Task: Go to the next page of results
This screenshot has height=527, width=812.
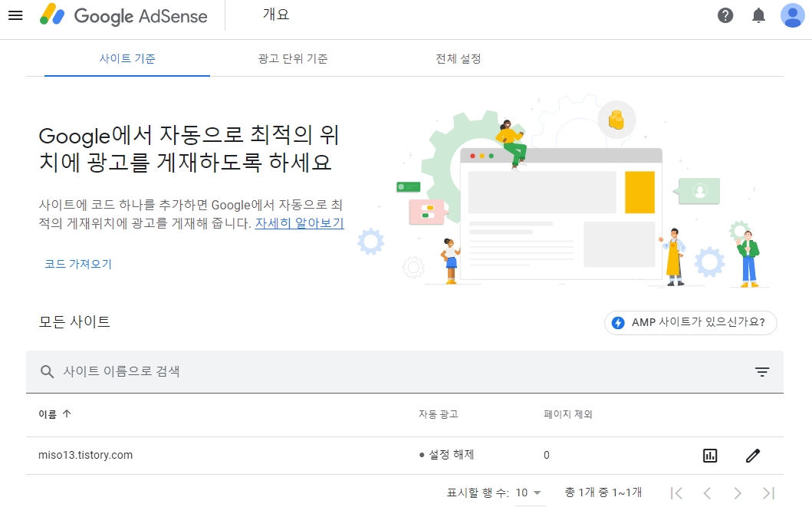Action: (x=738, y=492)
